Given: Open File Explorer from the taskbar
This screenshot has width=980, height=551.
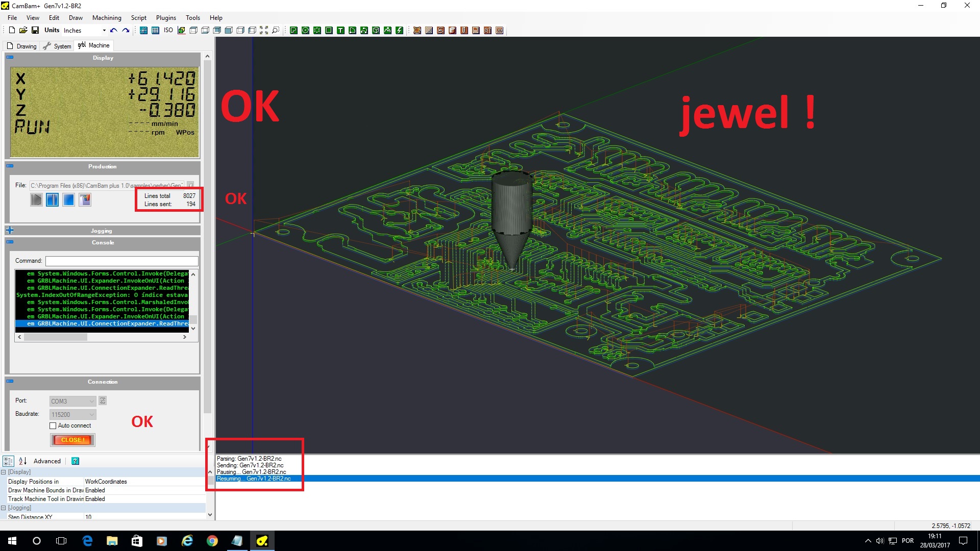Looking at the screenshot, I should coord(112,541).
